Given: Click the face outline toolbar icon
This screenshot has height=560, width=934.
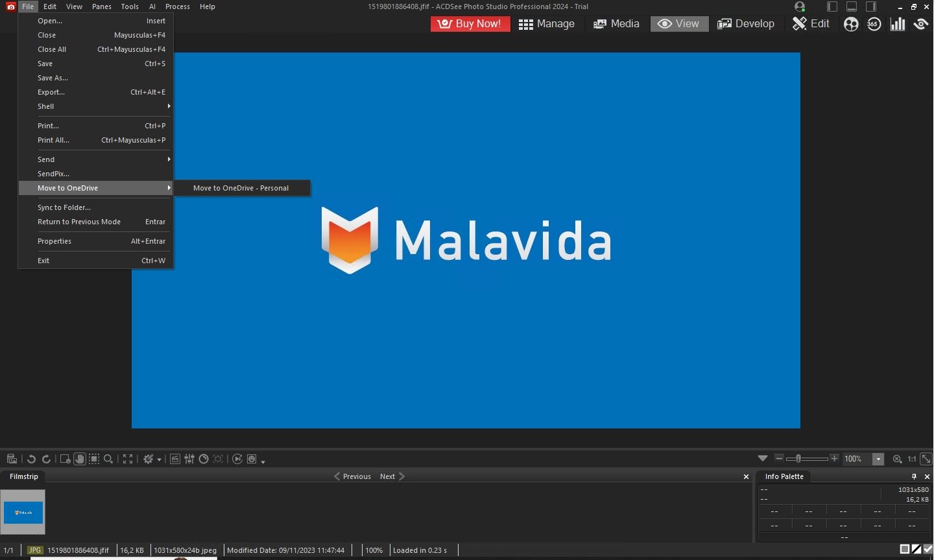Looking at the screenshot, I should (252, 459).
